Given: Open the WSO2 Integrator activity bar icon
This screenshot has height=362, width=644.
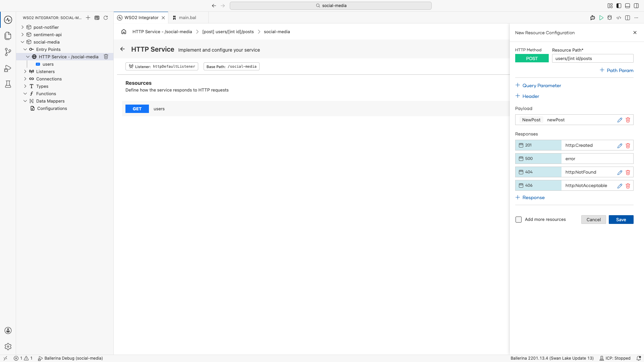Looking at the screenshot, I should 8,20.
